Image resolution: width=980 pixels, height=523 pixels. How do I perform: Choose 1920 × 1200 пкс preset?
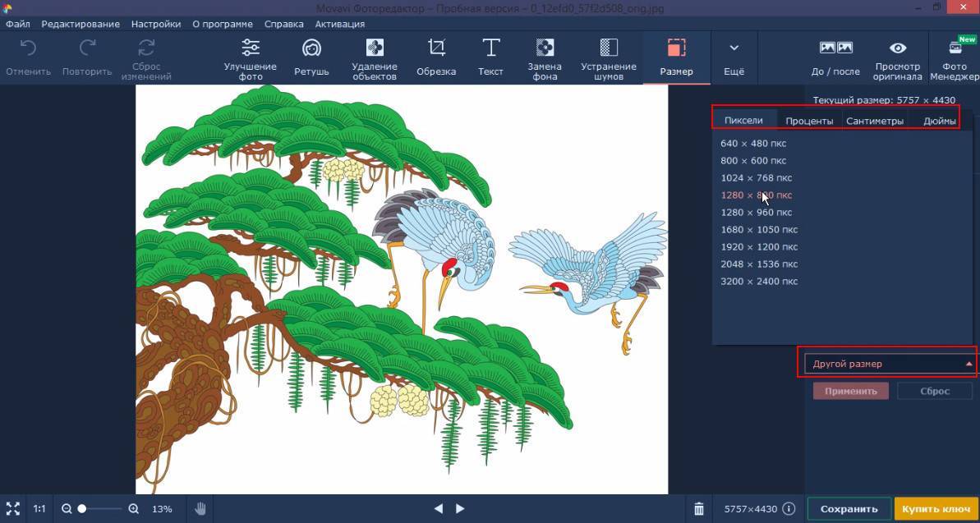[x=759, y=247]
